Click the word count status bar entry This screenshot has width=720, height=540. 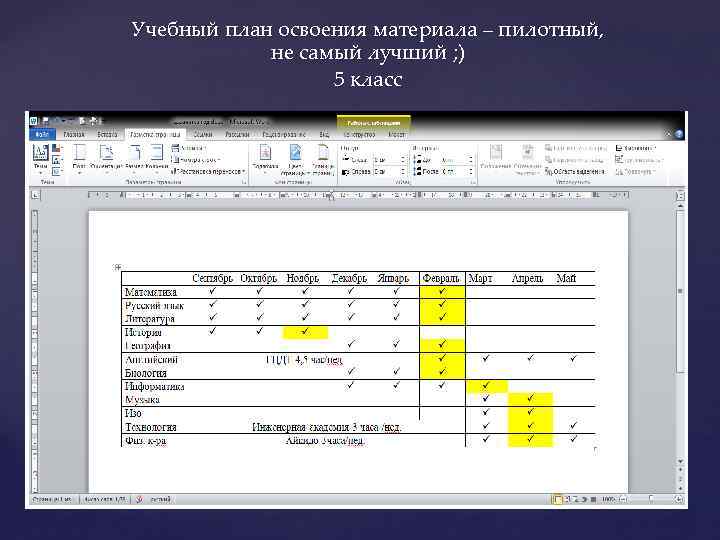[105, 499]
